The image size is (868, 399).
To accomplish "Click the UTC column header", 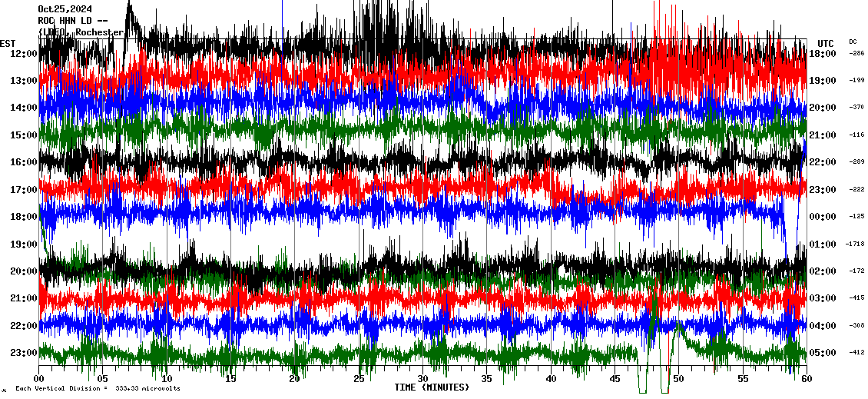I will coord(826,44).
